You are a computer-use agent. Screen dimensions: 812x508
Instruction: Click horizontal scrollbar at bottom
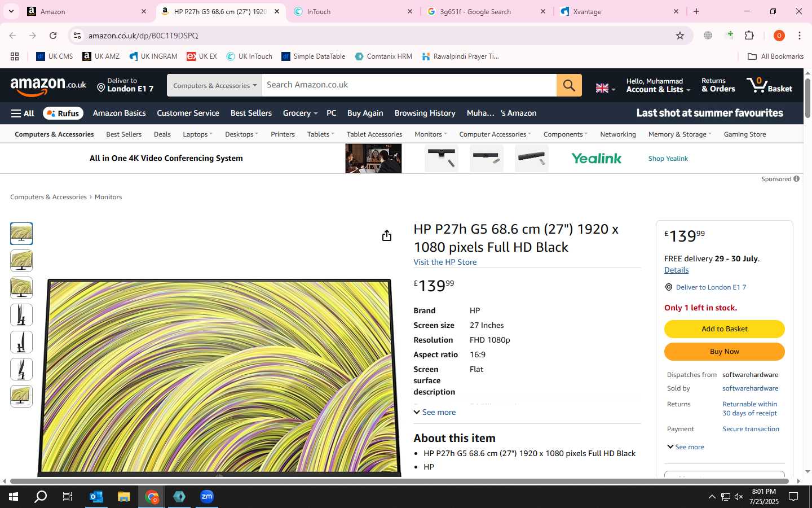point(399,481)
